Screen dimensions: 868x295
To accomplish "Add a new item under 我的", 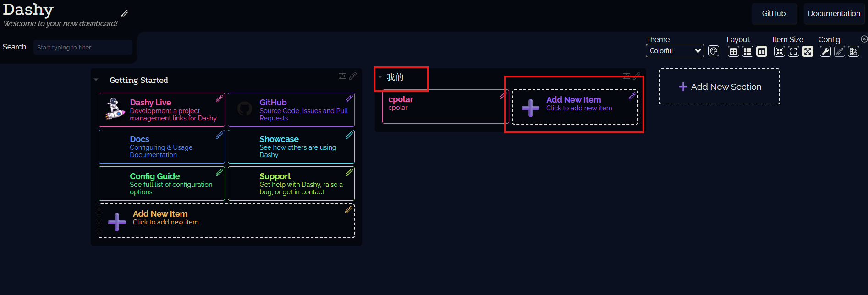I will tap(575, 107).
